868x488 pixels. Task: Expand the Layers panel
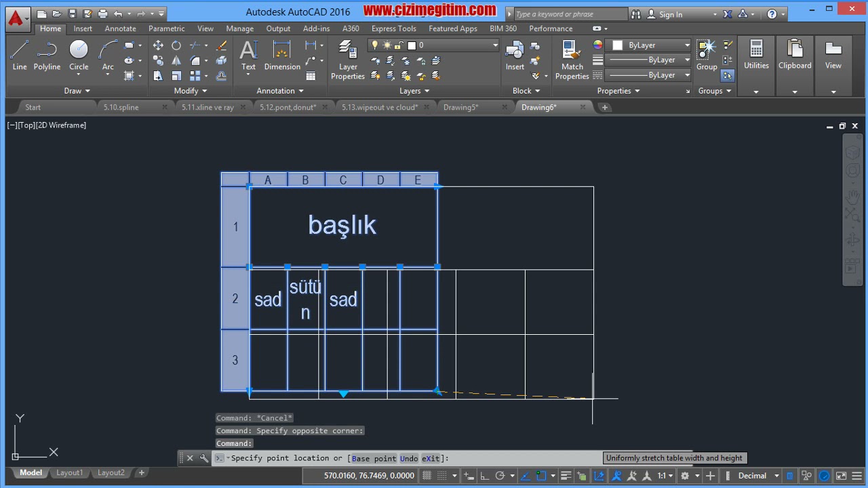414,91
